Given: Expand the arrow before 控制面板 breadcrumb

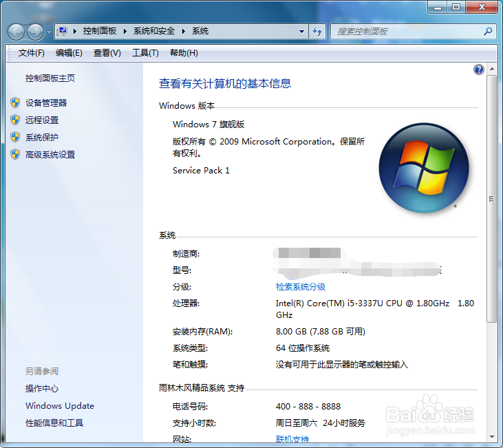Looking at the screenshot, I should (75, 31).
